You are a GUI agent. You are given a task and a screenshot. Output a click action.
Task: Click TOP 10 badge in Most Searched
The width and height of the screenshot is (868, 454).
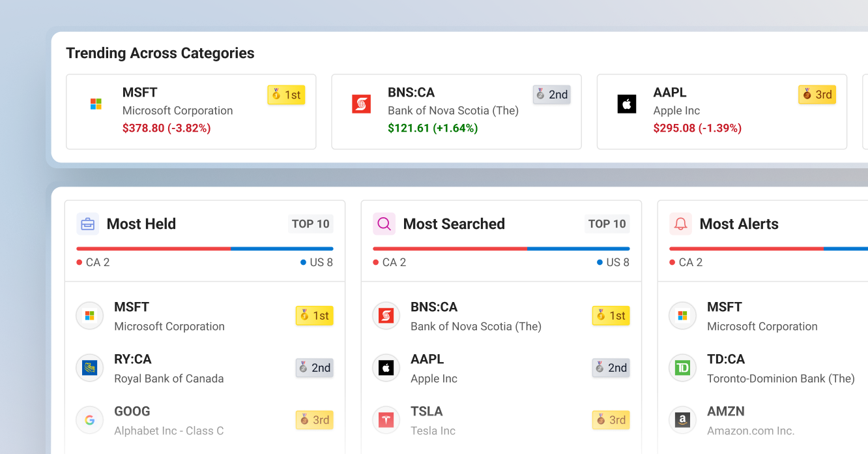pos(607,224)
